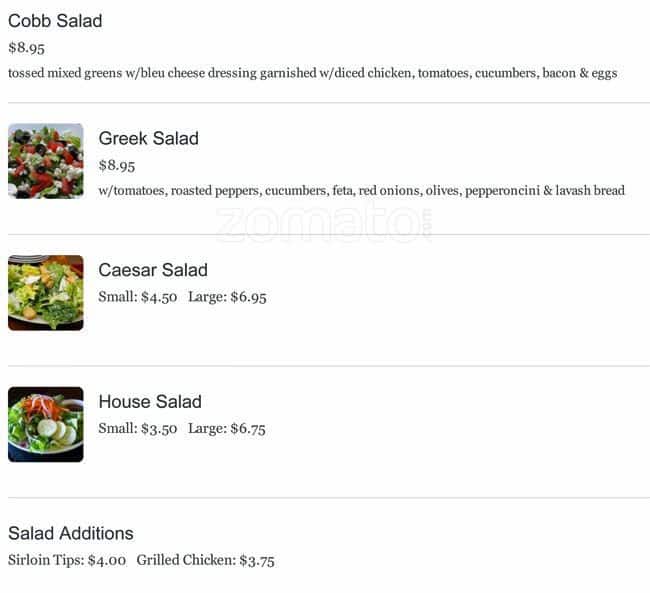The image size is (650, 593).
Task: Click Caesar Salad large $6.95 price
Action: coord(227,297)
